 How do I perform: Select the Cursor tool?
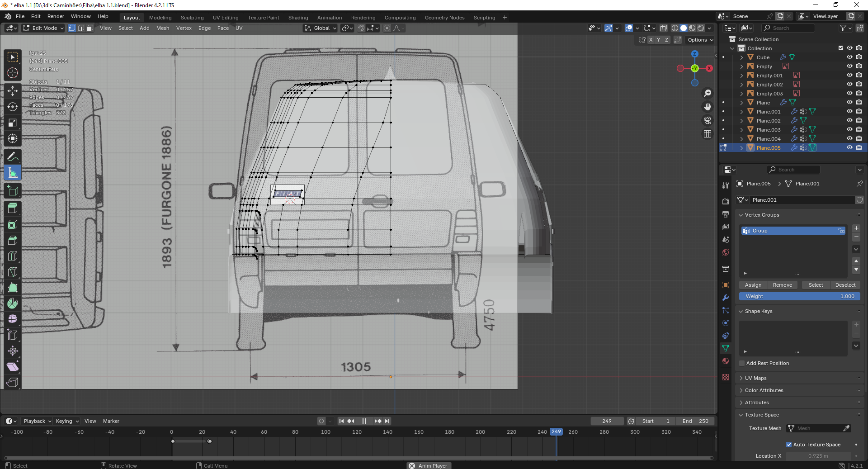13,73
